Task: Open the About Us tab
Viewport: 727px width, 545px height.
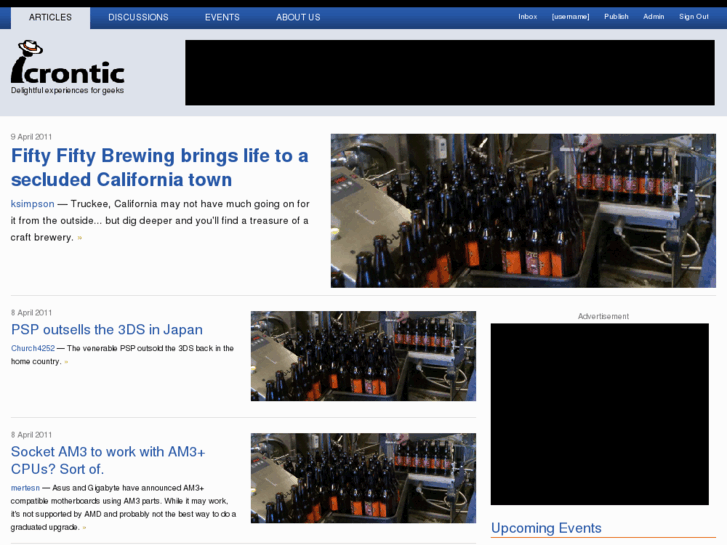Action: (x=298, y=18)
